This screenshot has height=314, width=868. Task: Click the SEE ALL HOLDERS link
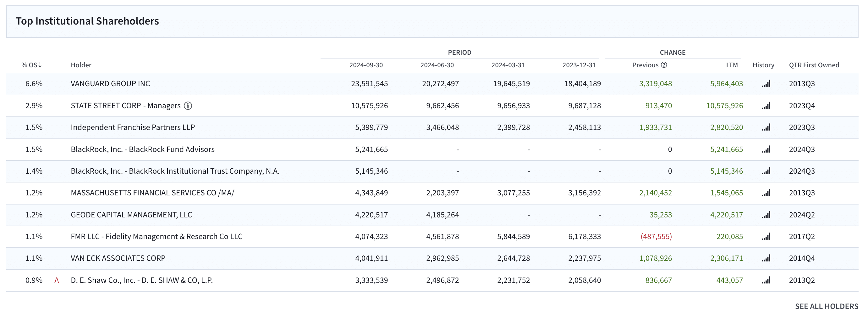827,306
